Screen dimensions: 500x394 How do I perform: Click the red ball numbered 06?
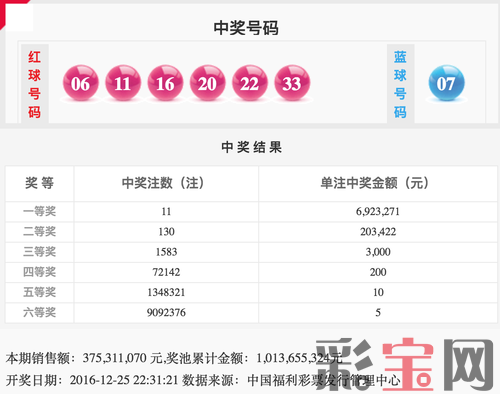click(x=81, y=83)
